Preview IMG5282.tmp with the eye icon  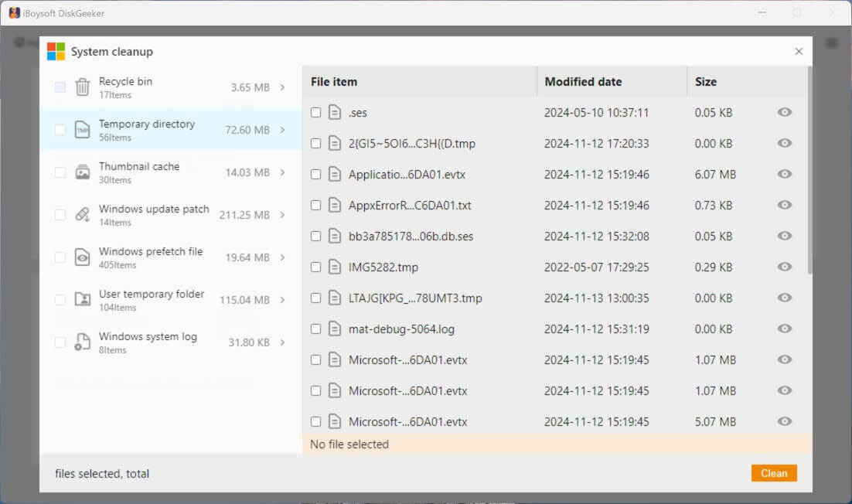(784, 267)
